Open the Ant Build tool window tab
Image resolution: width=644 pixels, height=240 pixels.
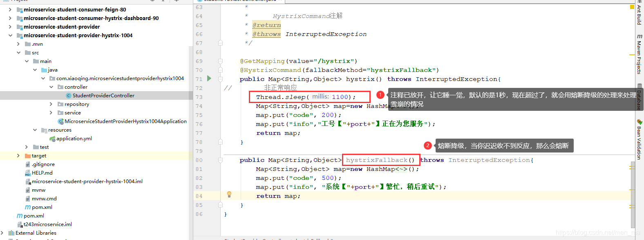(639, 13)
